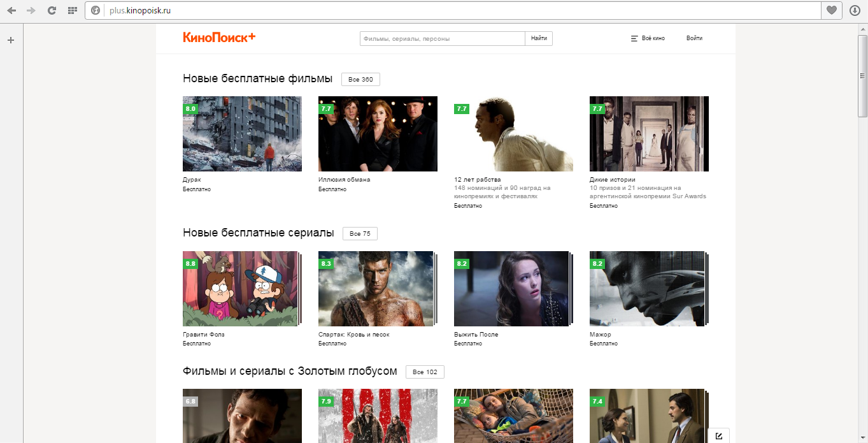Click the 'Дурак' title link

click(x=192, y=180)
